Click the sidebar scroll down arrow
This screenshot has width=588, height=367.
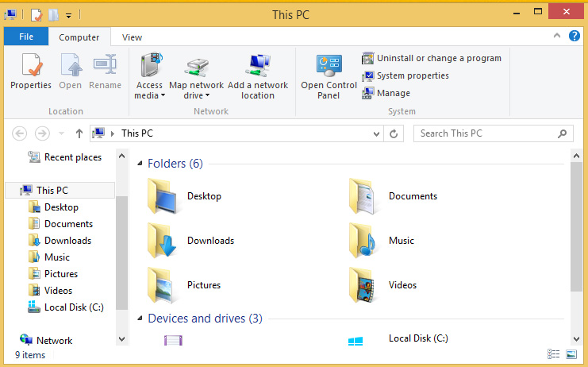click(122, 339)
